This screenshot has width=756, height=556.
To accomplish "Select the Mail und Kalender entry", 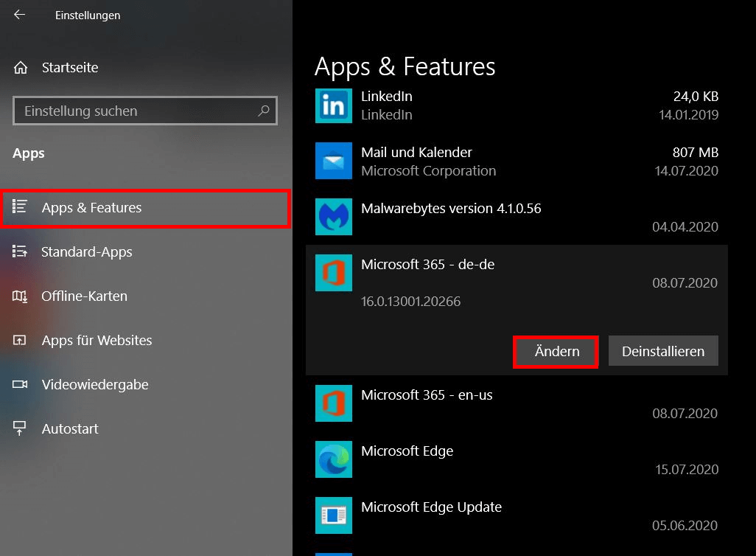I will click(x=517, y=161).
